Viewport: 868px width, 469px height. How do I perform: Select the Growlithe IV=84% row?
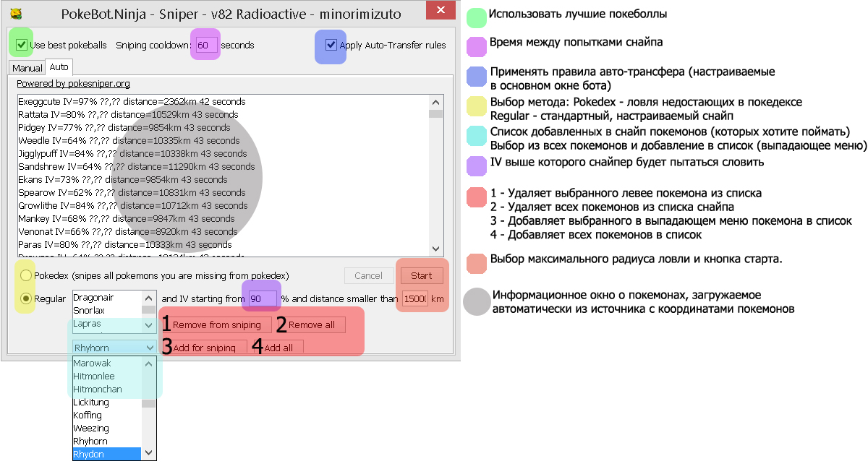223,206
